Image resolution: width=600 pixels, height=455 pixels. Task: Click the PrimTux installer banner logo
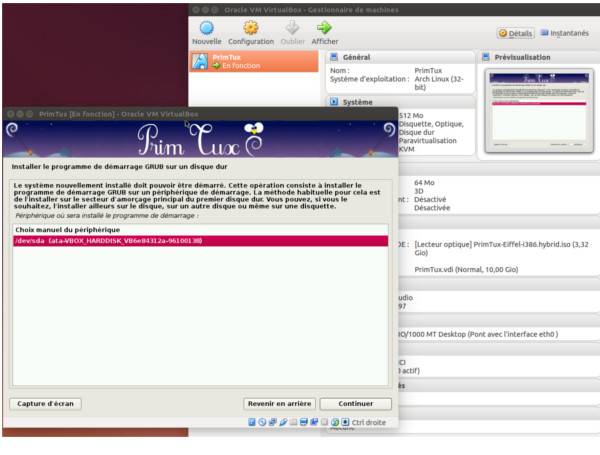(201, 140)
